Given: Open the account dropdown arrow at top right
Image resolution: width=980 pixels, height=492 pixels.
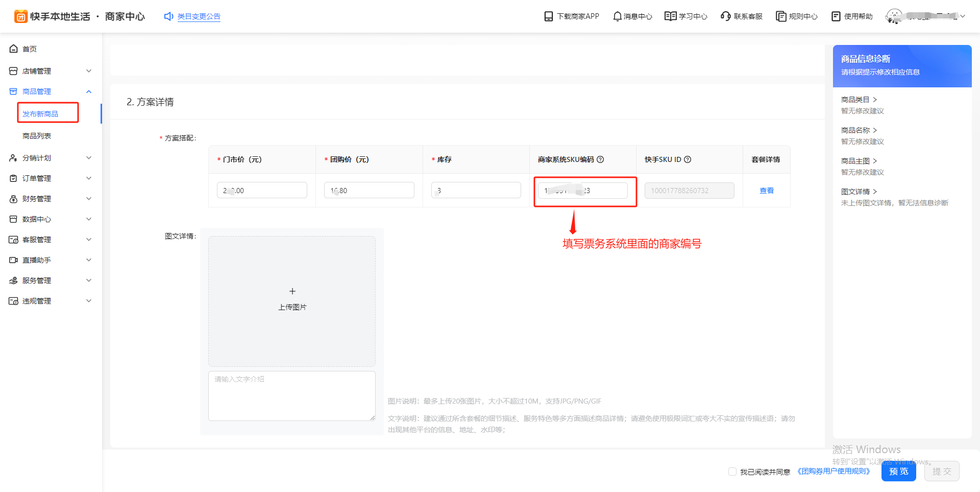Looking at the screenshot, I should click(x=963, y=16).
